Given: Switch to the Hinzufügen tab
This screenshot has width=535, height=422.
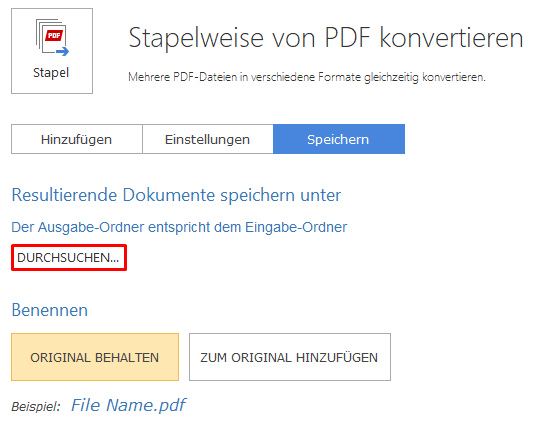Looking at the screenshot, I should pos(77,139).
